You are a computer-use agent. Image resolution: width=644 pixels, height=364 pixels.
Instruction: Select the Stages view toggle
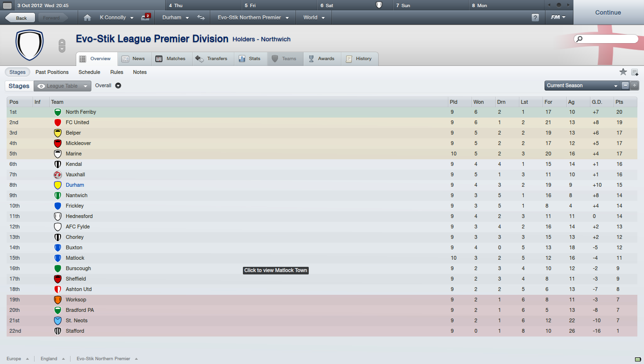coord(18,72)
